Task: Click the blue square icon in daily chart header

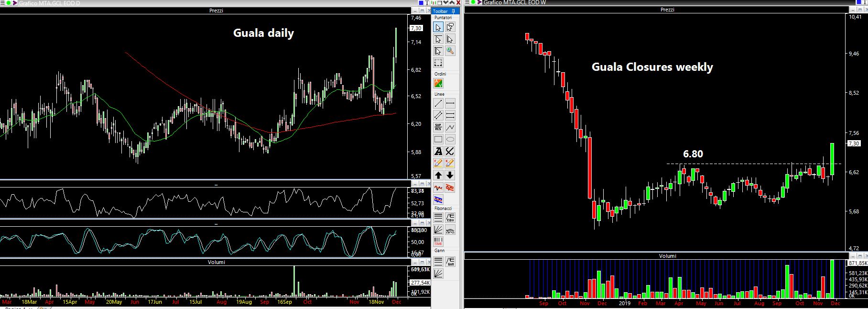Action: [421, 3]
